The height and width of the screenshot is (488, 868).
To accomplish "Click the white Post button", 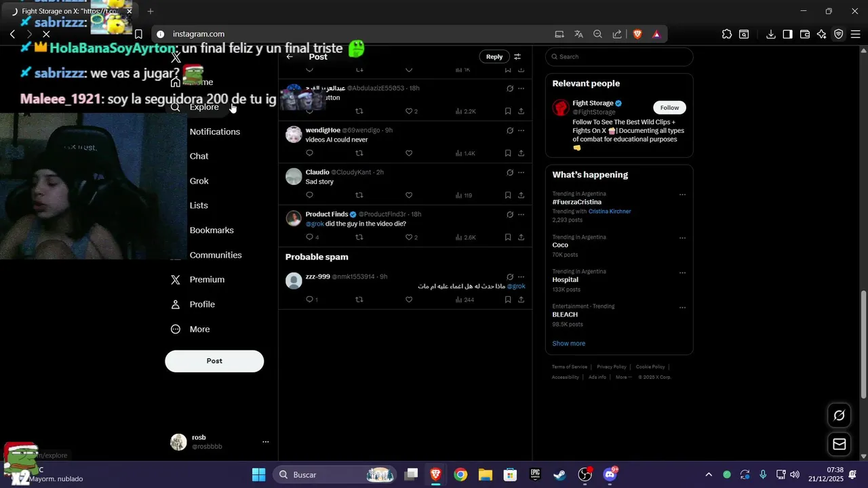I will click(x=214, y=361).
